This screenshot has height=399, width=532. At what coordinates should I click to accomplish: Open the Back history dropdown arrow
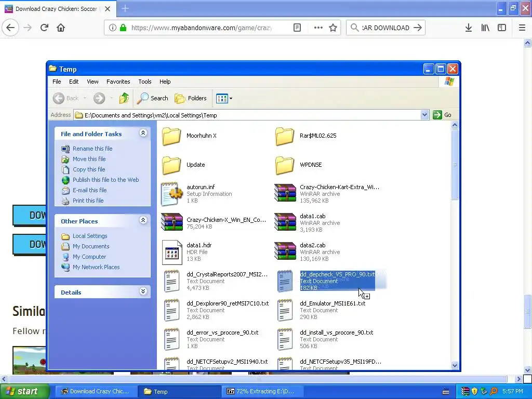[x=85, y=98]
